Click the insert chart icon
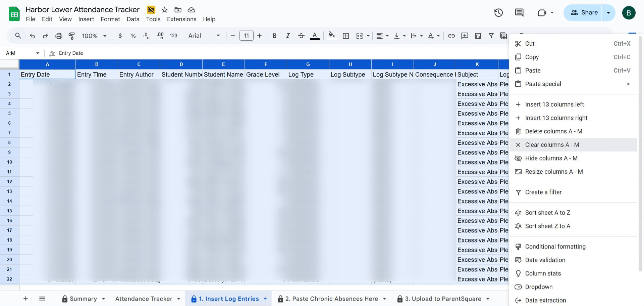Image resolution: width=644 pixels, height=306 pixels. tap(478, 36)
